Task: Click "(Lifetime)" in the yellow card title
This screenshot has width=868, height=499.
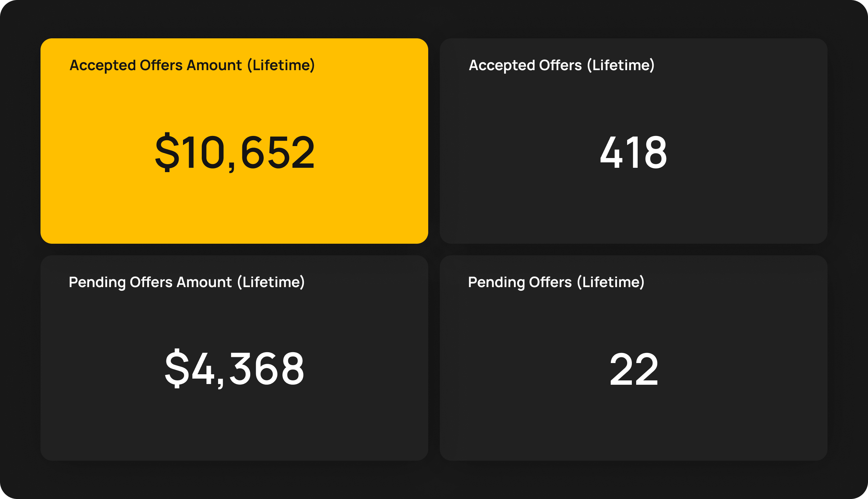Action: pos(281,65)
